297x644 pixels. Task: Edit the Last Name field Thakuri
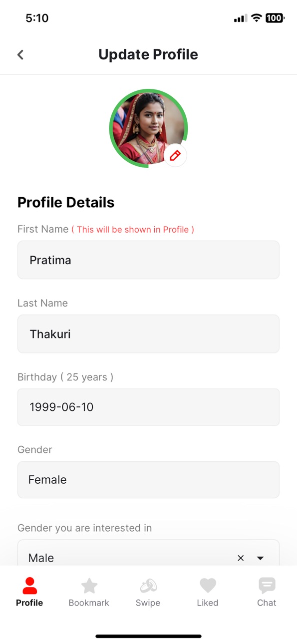click(x=148, y=334)
